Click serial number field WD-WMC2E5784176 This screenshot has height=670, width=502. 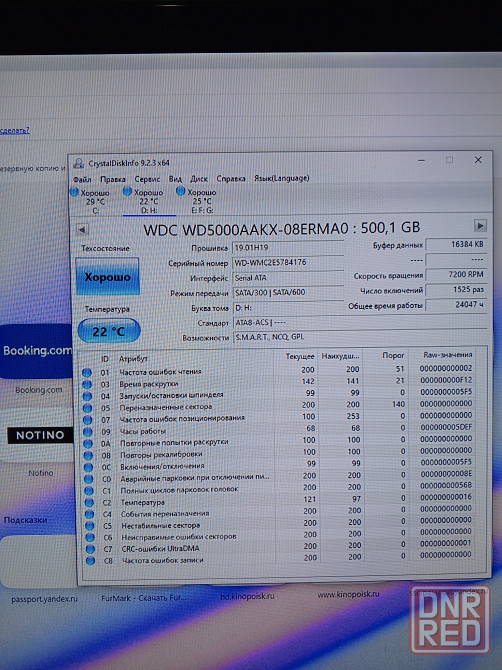point(288,262)
